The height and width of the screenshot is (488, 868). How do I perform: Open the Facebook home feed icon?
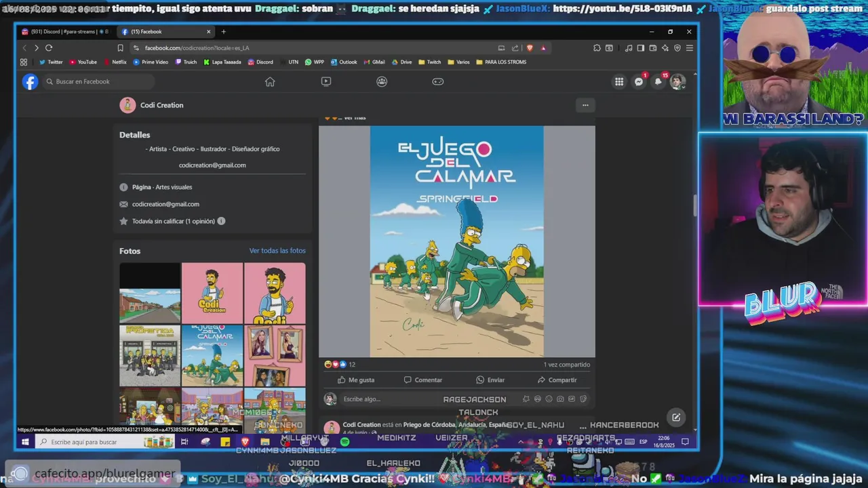(270, 81)
